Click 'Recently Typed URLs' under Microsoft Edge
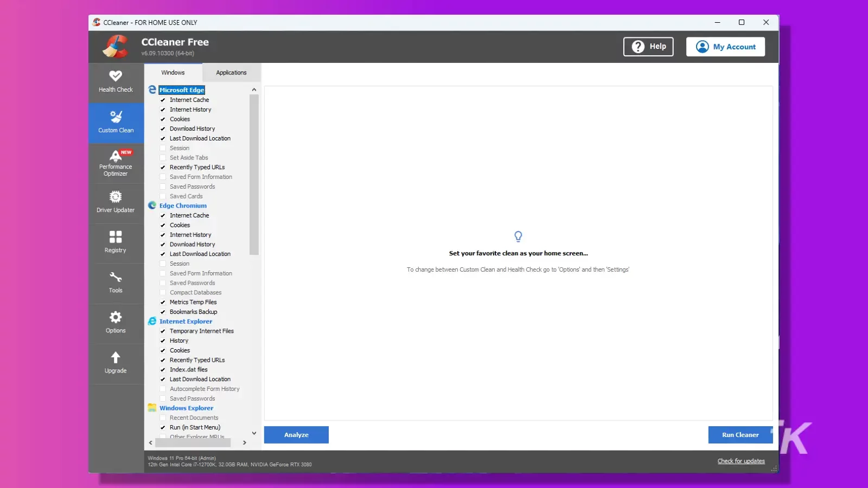Screen dimensions: 868x488 tap(197, 167)
